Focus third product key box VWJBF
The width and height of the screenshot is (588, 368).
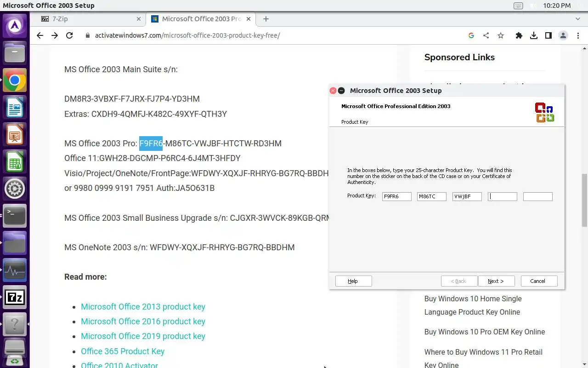tap(467, 196)
